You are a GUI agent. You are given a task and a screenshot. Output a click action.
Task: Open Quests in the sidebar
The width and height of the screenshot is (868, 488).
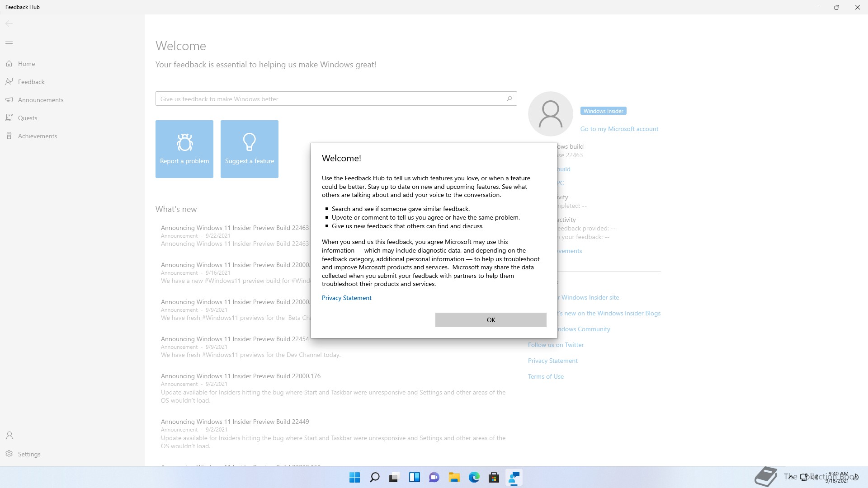pyautogui.click(x=72, y=118)
